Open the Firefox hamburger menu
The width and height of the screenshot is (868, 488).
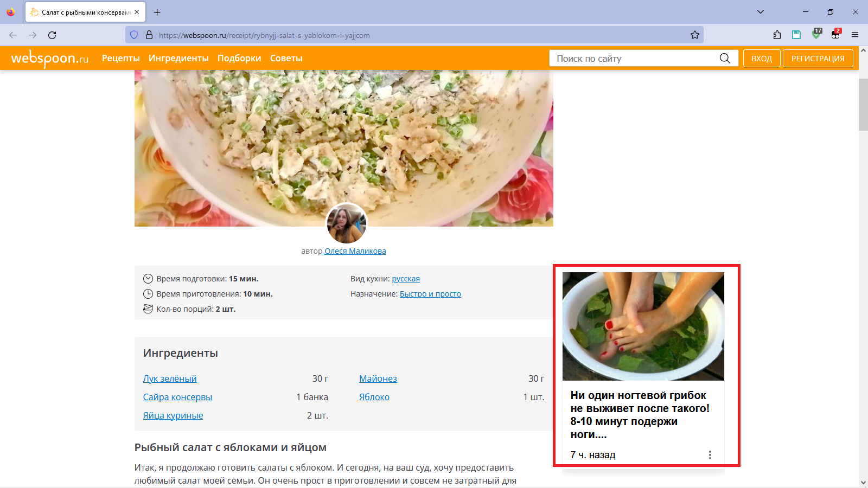[855, 35]
